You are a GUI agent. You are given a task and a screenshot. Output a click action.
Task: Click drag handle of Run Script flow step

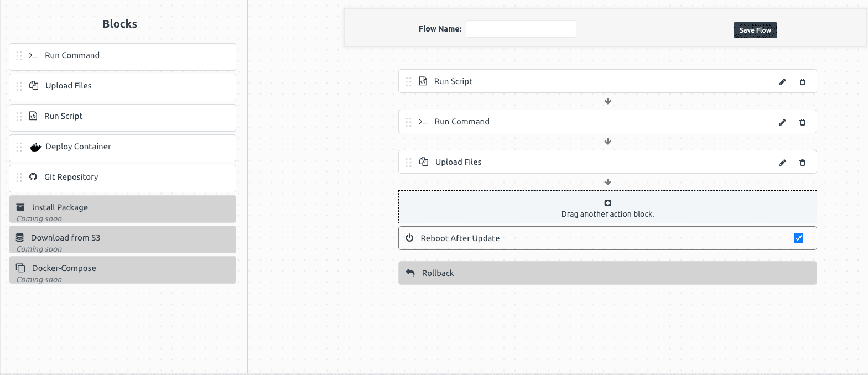[409, 82]
